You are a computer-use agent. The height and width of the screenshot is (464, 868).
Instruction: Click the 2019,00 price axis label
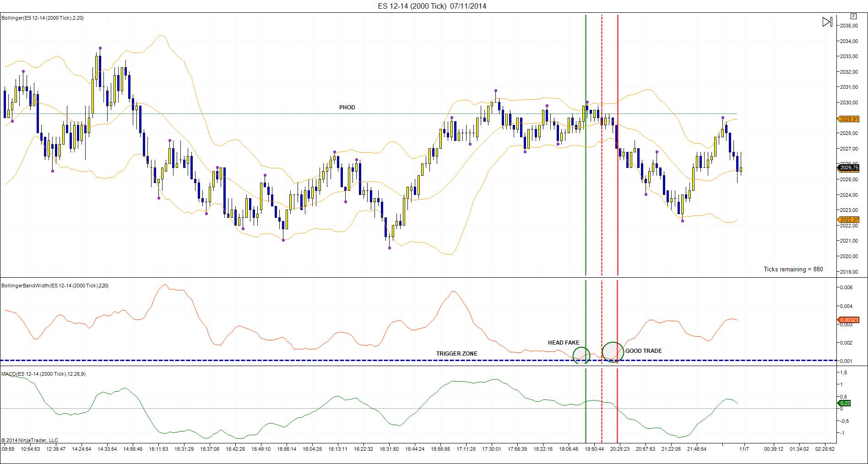pos(849,272)
